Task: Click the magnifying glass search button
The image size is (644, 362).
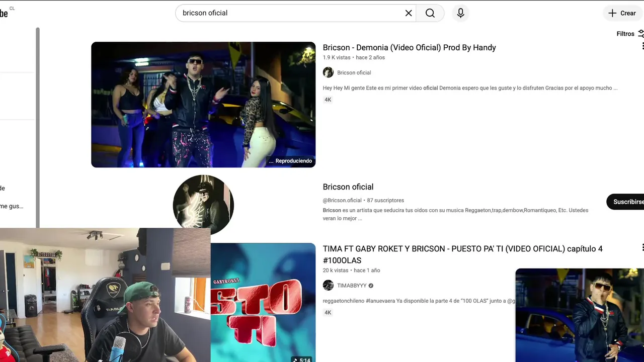Action: click(x=430, y=13)
